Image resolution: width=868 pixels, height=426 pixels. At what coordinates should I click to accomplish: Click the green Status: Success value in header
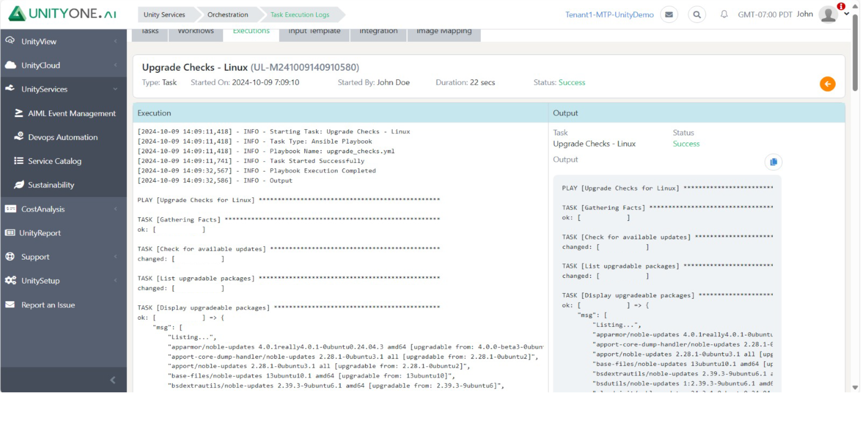pyautogui.click(x=572, y=82)
